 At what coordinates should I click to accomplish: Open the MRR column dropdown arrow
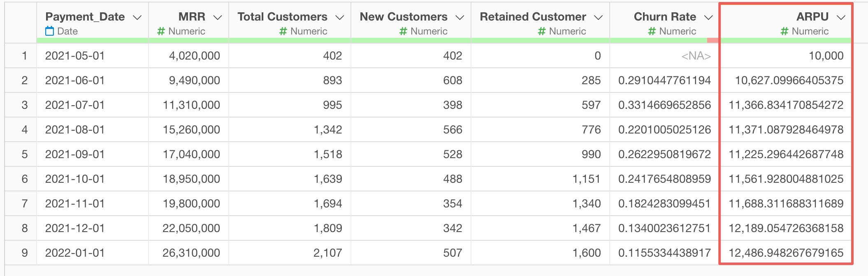pyautogui.click(x=218, y=17)
